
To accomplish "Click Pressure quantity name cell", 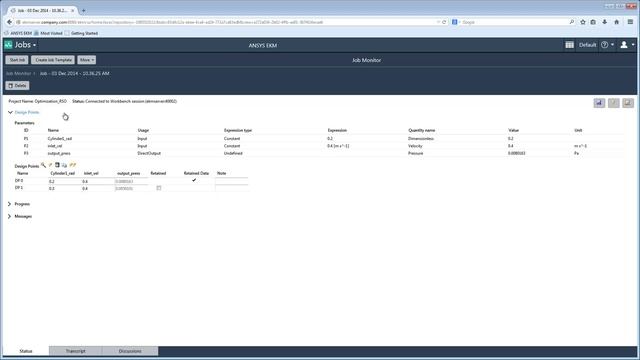I will [416, 153].
